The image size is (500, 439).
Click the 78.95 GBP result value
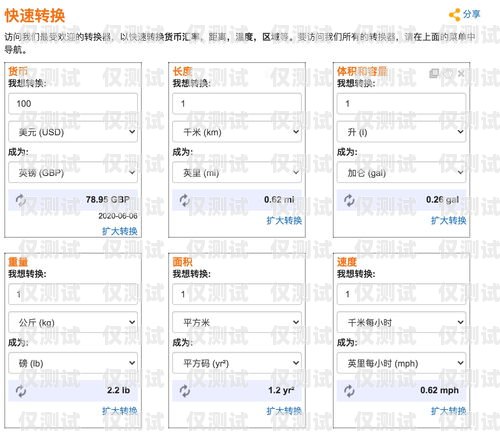(x=108, y=200)
